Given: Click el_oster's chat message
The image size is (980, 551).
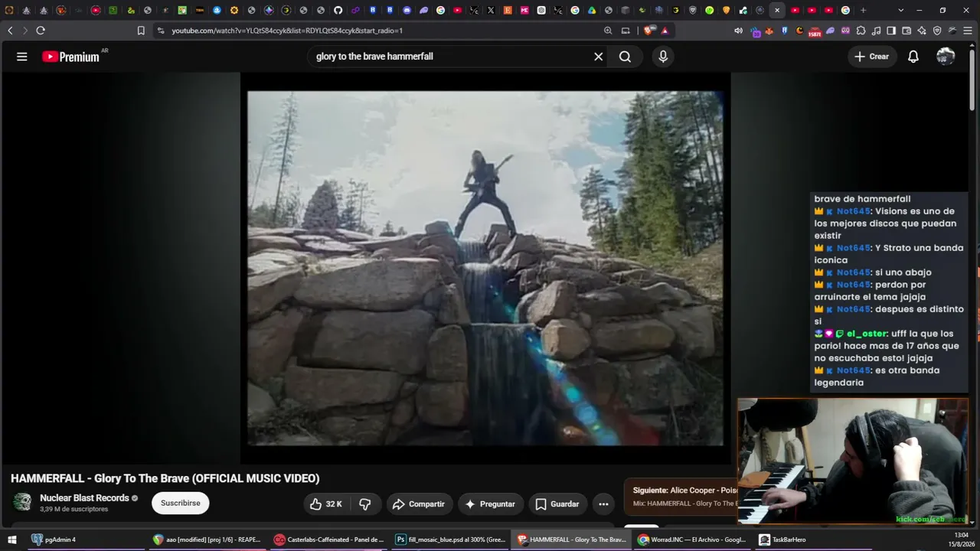Looking at the screenshot, I should tap(889, 346).
